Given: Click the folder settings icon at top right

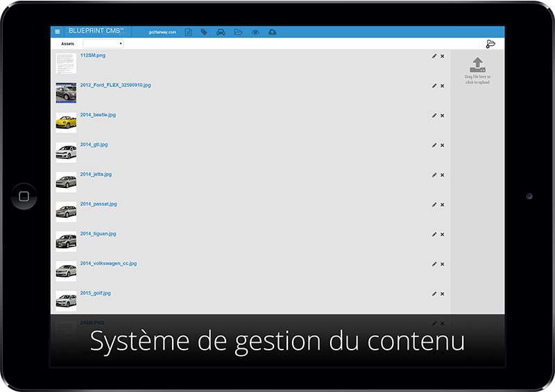Looking at the screenshot, I should click(490, 44).
